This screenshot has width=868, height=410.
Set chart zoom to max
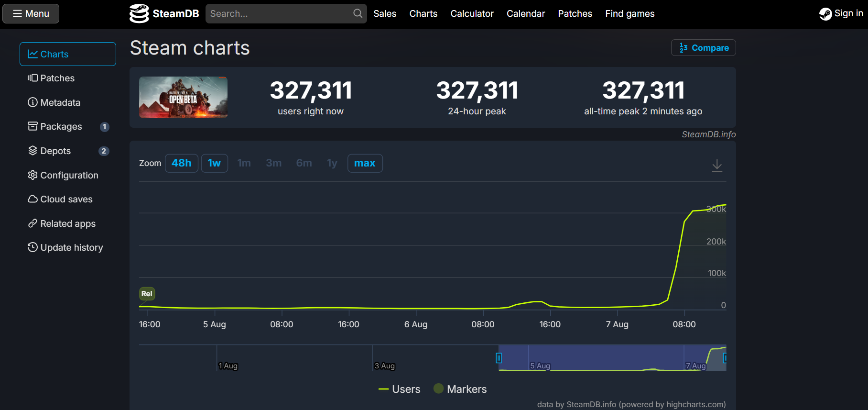[x=365, y=163]
